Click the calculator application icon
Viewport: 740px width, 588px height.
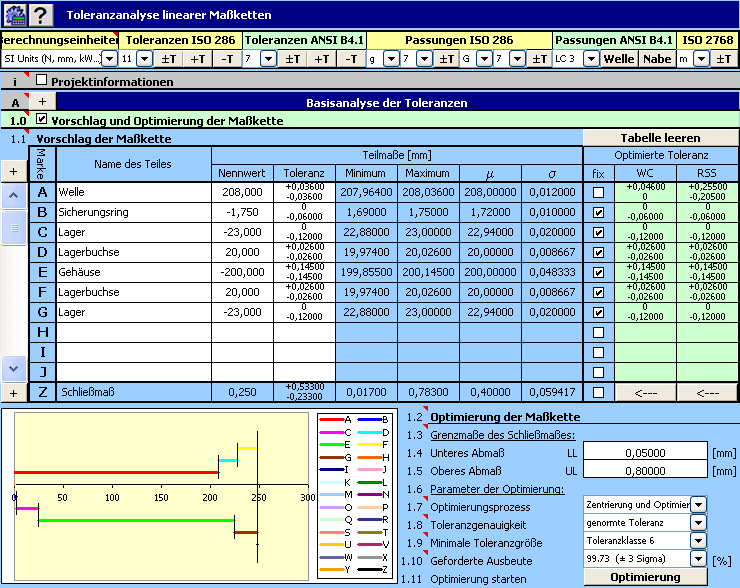pyautogui.click(x=15, y=15)
